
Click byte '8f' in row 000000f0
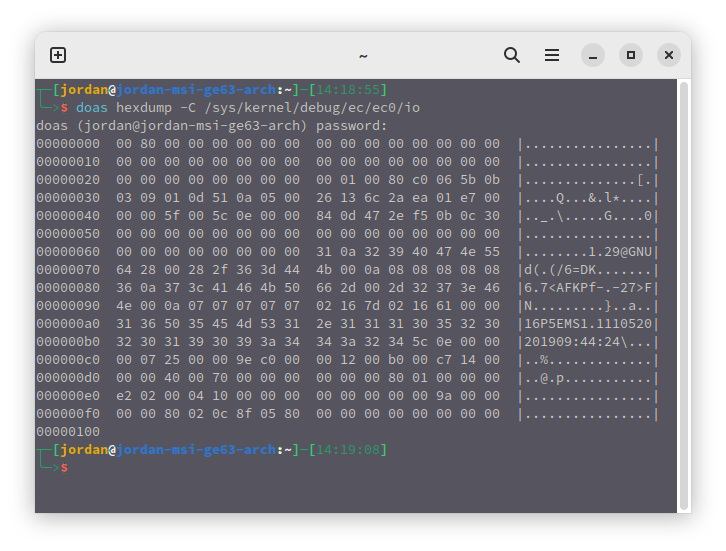click(244, 413)
